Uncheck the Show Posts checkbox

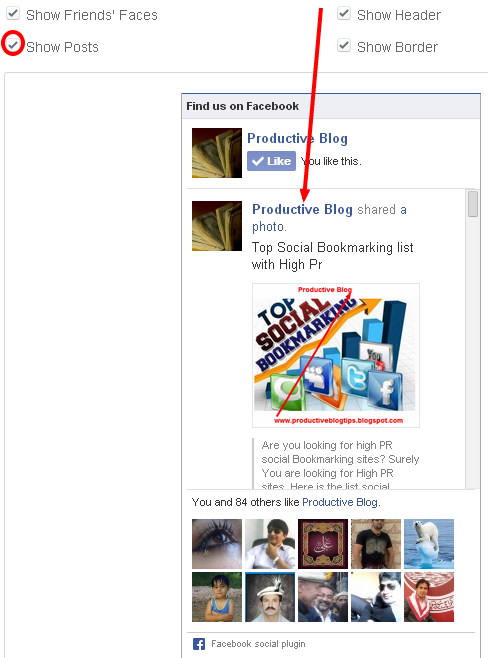click(13, 44)
